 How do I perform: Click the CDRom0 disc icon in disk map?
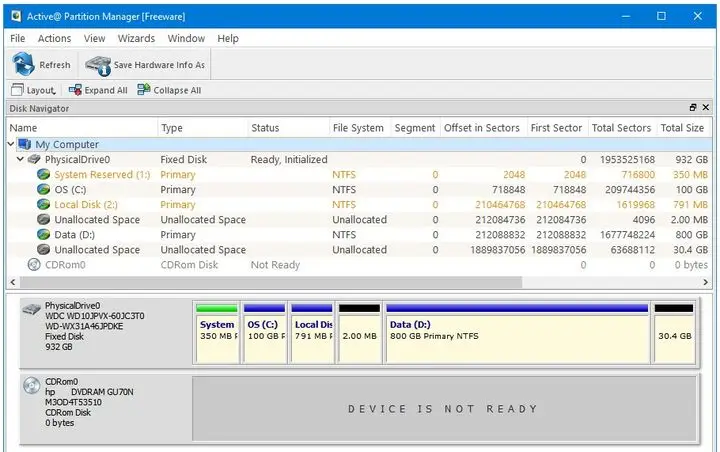click(32, 385)
